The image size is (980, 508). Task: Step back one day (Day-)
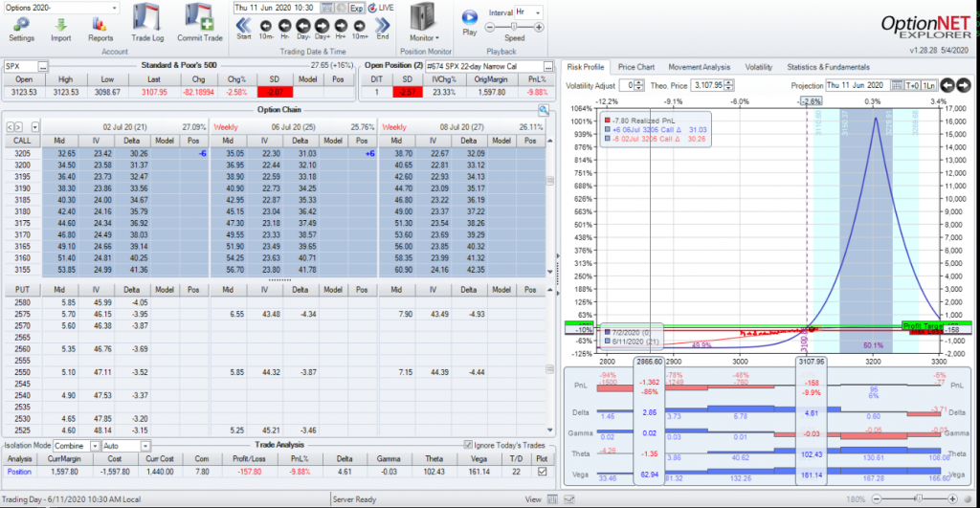303,26
